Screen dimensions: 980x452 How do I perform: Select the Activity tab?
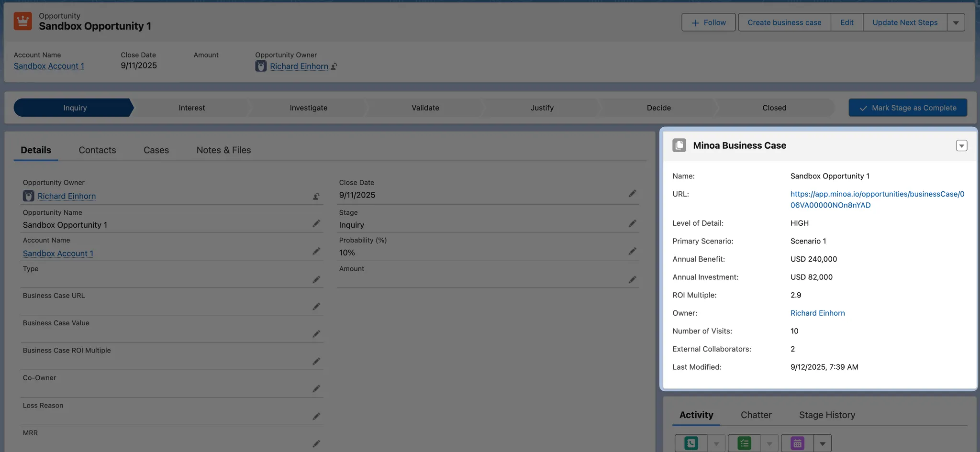click(696, 415)
